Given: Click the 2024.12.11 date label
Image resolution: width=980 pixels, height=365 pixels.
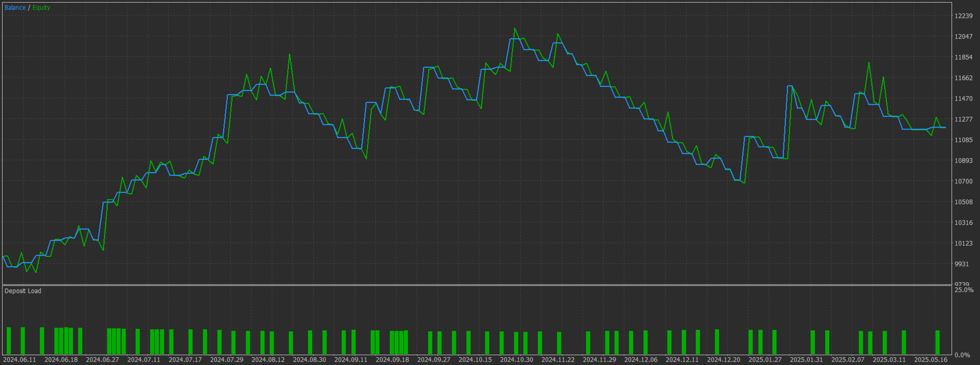Looking at the screenshot, I should click(682, 360).
